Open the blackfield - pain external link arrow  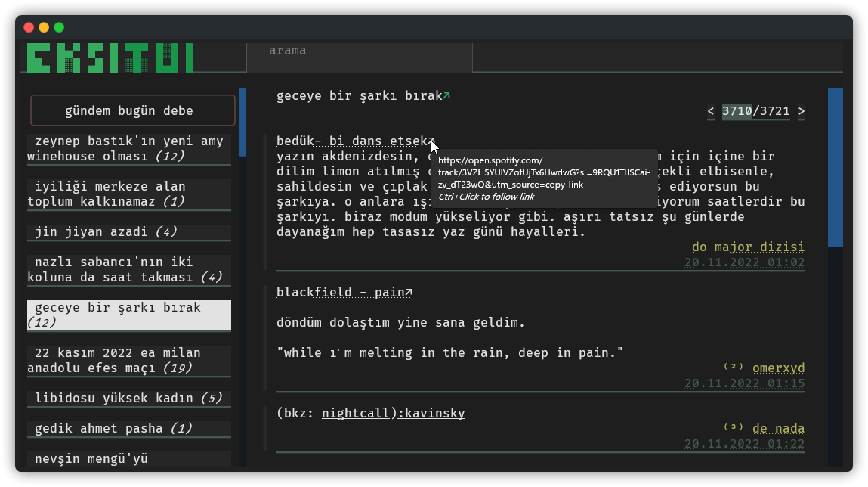tap(409, 293)
